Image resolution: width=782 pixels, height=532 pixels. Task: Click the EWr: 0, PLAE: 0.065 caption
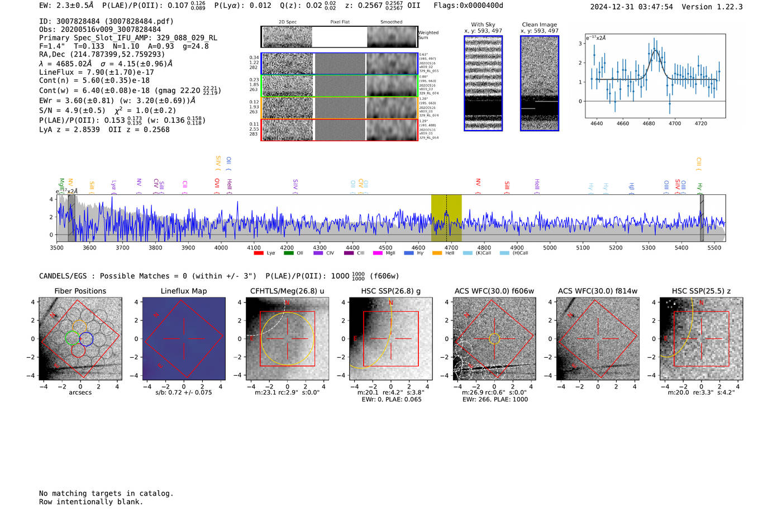coord(392,400)
